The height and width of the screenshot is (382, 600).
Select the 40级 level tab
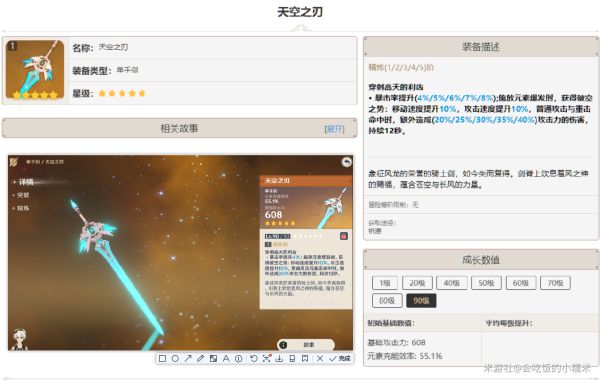tap(452, 283)
